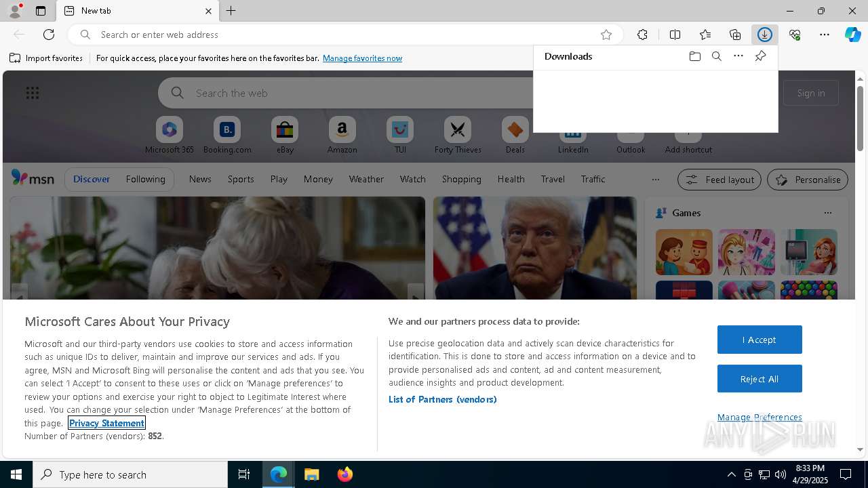This screenshot has height=488, width=868.
Task: Click the address bar search field
Action: pos(346,35)
